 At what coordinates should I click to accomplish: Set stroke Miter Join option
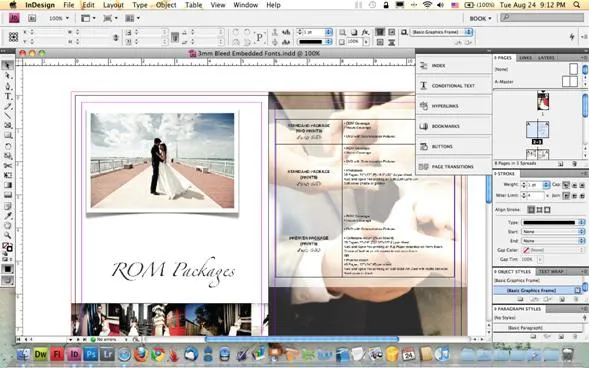click(x=566, y=196)
